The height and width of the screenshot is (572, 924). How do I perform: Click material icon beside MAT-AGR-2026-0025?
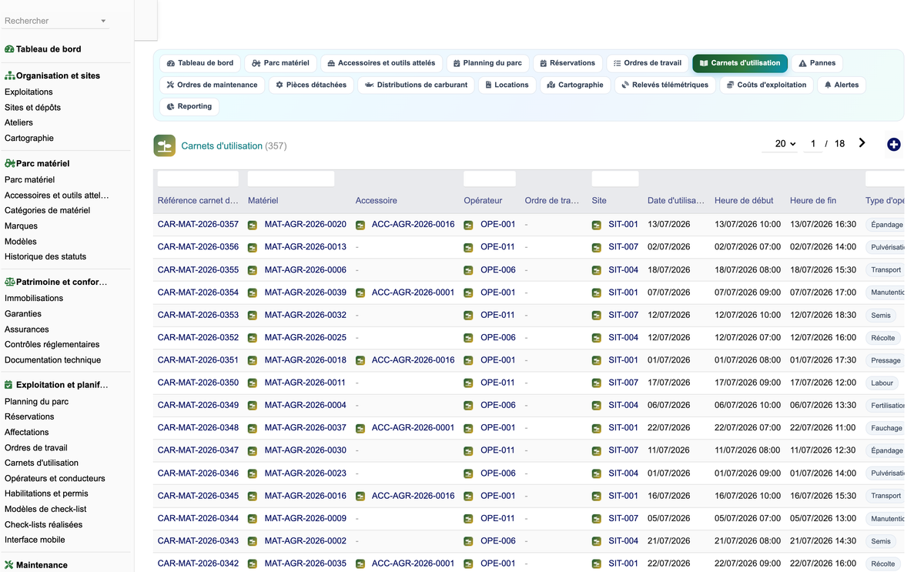point(253,338)
